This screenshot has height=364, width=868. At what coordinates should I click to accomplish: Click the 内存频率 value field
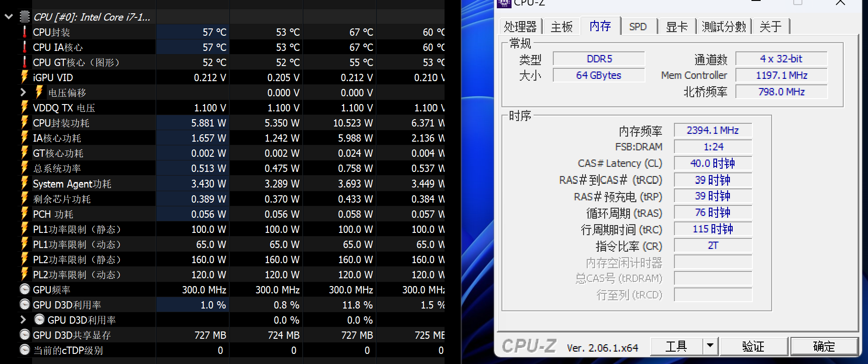point(712,130)
